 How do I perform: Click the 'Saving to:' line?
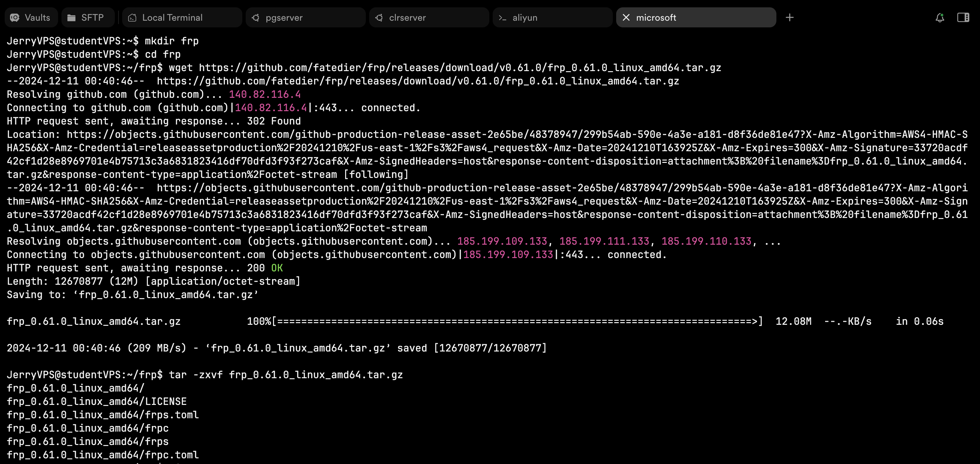tap(133, 294)
